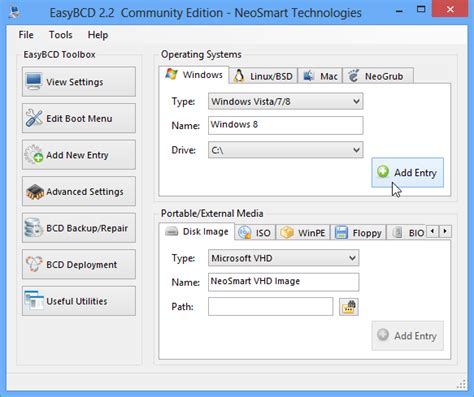The height and width of the screenshot is (397, 474).
Task: Expand the Microsoft VHD type dropdown
Action: (x=284, y=258)
